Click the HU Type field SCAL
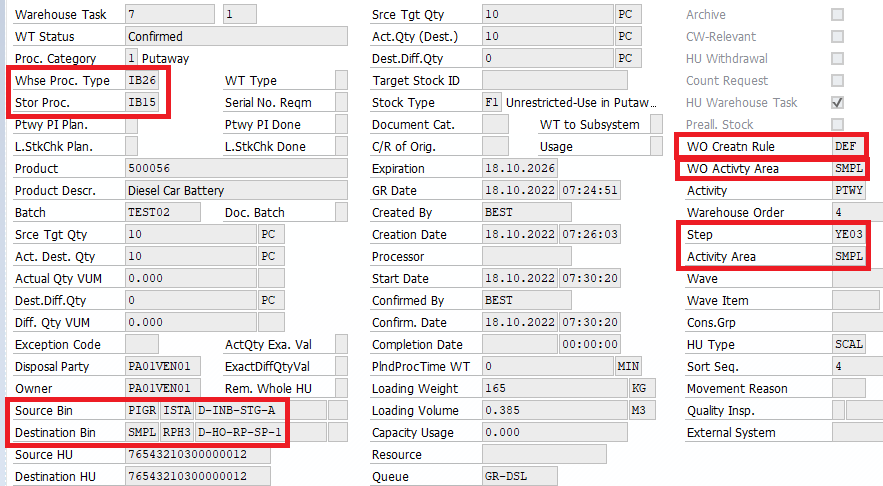Image resolution: width=883 pixels, height=486 pixels. (x=849, y=345)
